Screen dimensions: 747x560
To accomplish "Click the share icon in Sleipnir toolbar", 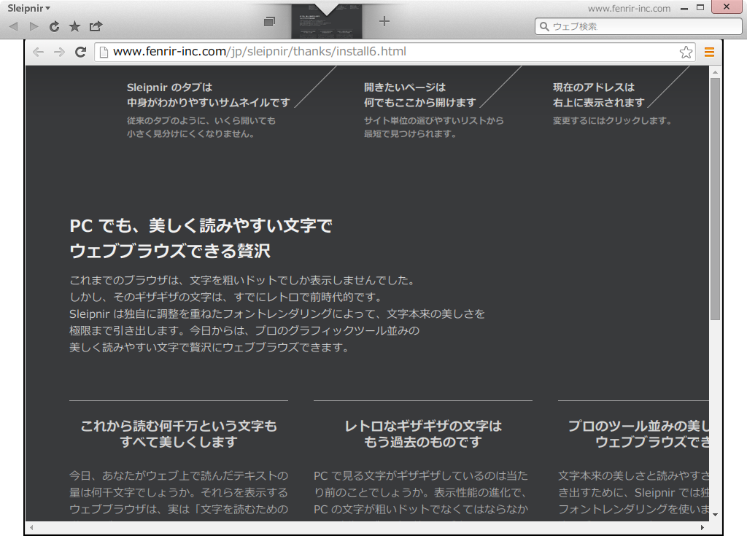I will 96,26.
